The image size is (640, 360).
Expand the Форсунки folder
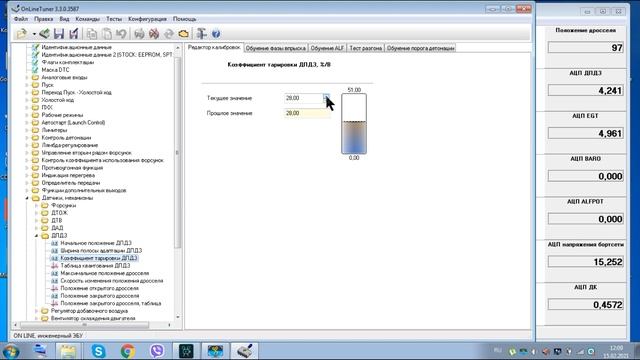[x=36, y=205]
